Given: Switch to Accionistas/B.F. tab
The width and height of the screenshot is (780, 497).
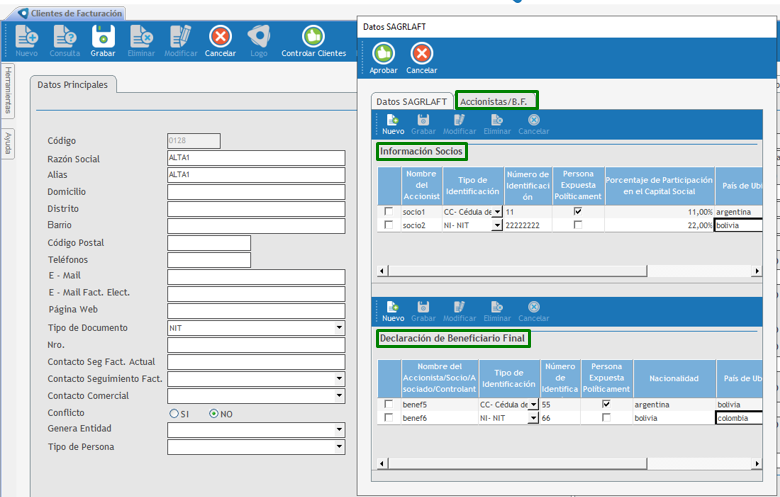Looking at the screenshot, I should tap(496, 100).
